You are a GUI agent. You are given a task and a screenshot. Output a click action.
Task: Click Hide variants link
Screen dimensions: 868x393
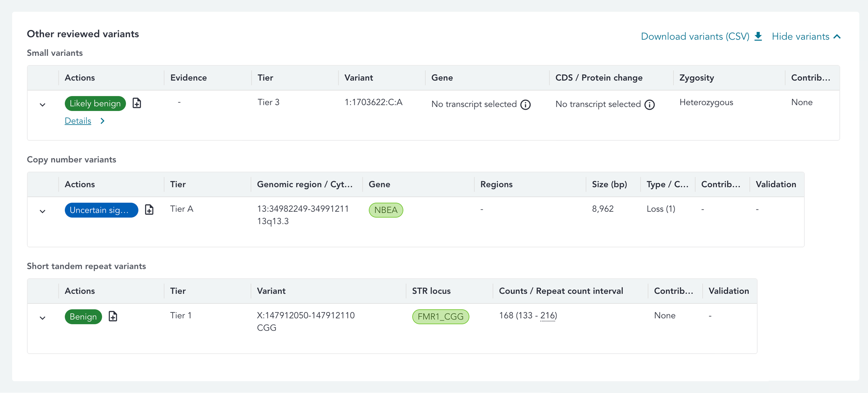(800, 36)
